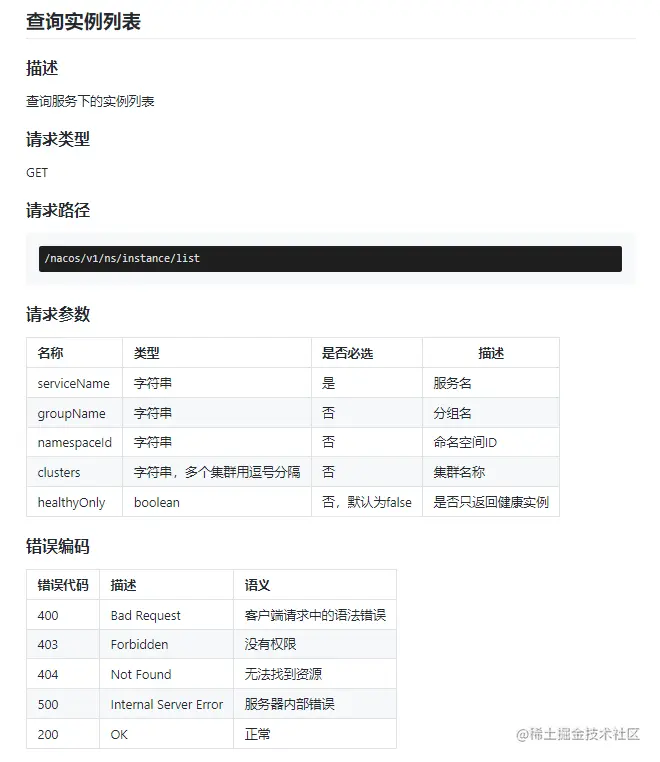Click the 查询实例列表 page heading
660x762 pixels.
click(83, 21)
